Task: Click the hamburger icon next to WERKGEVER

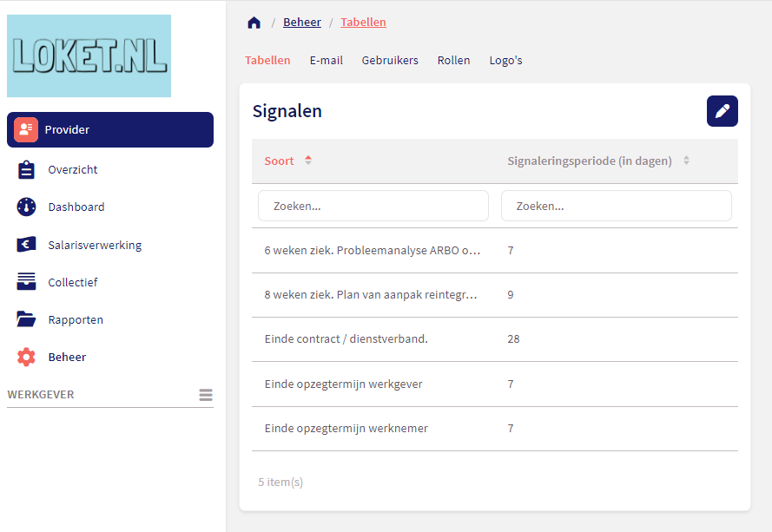Action: [x=206, y=394]
